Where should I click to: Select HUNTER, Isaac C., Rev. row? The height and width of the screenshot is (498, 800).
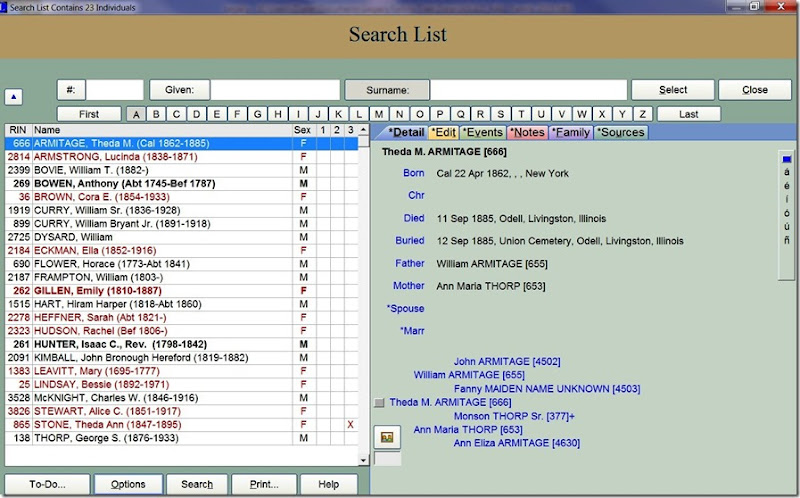click(181, 344)
